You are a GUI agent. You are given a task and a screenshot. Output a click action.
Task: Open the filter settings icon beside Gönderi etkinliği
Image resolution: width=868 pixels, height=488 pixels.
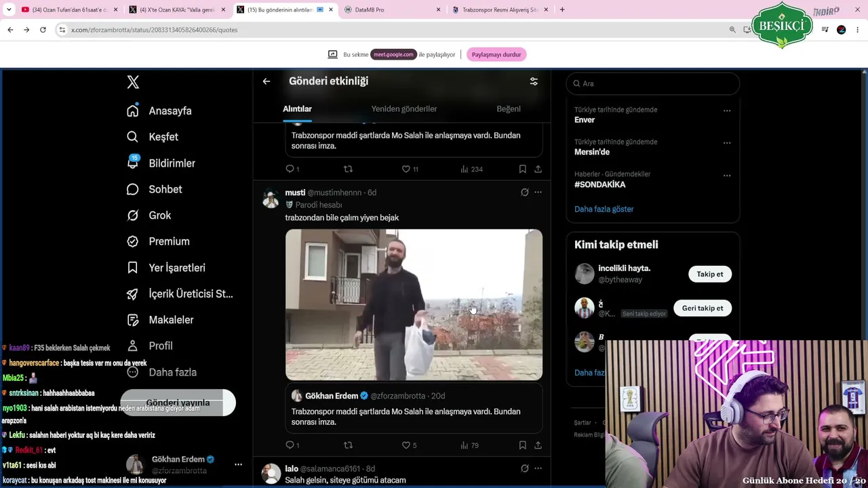(534, 81)
